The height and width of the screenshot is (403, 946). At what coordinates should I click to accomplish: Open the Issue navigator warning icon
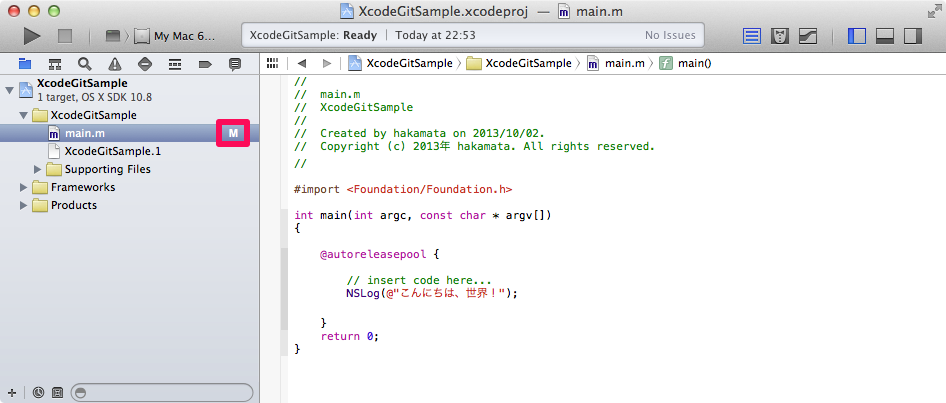coord(115,64)
